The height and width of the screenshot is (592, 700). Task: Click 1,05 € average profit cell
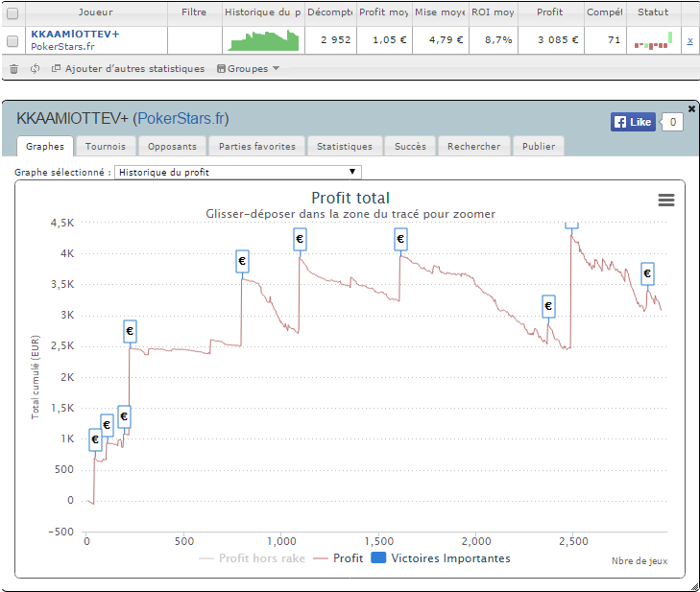point(384,40)
